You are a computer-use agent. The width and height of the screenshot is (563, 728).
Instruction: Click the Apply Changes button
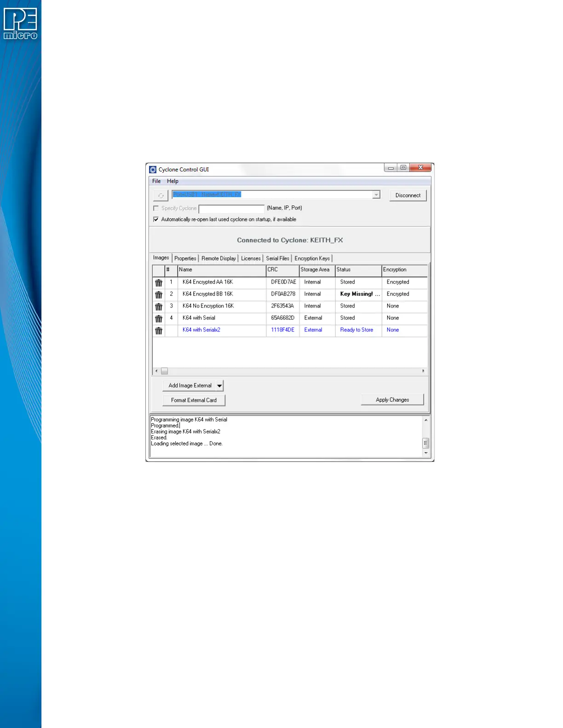point(392,400)
